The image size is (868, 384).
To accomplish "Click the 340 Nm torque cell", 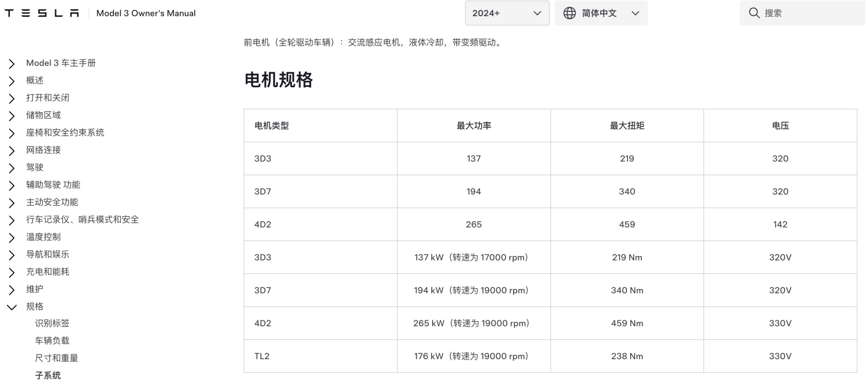I will [x=627, y=290].
